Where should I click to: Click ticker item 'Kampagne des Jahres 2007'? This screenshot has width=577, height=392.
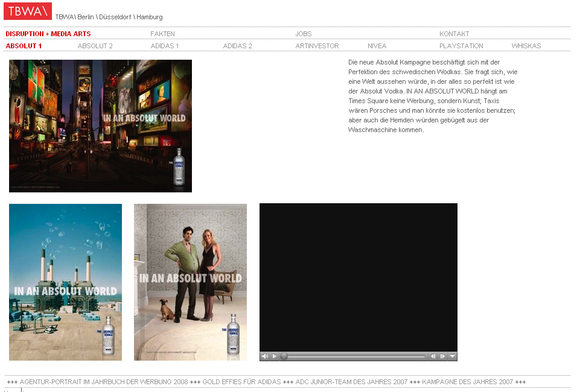point(467,382)
